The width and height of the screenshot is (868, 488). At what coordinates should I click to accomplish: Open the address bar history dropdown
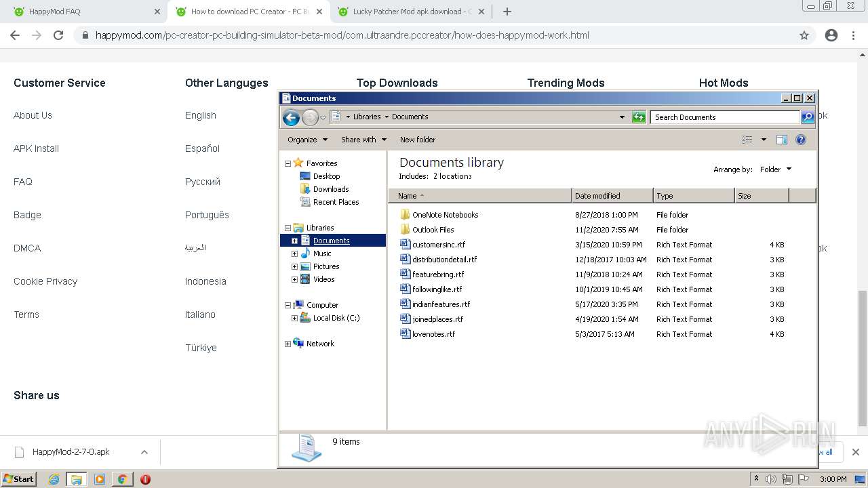622,117
